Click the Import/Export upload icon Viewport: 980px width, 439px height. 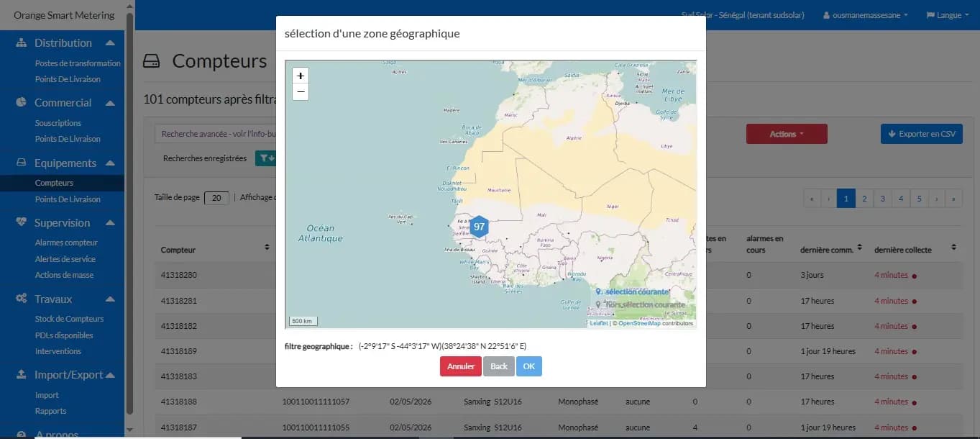click(22, 375)
